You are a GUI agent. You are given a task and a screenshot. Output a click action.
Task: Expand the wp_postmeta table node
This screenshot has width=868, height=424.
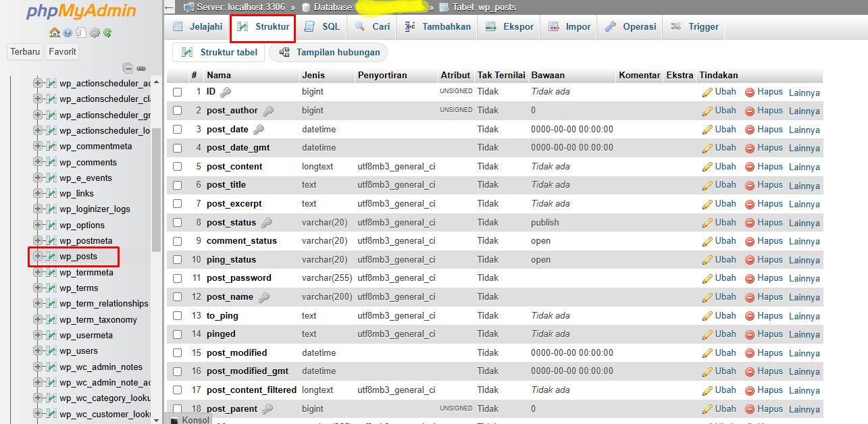38,240
